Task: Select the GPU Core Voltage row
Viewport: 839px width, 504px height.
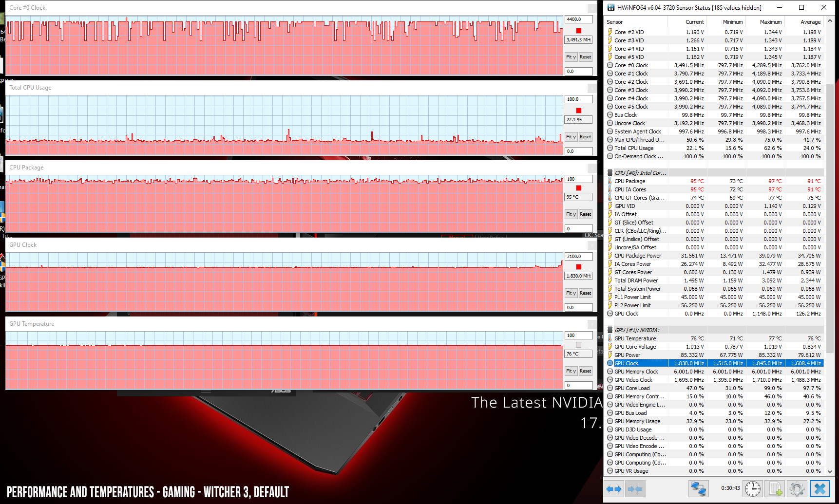Action: pyautogui.click(x=715, y=347)
